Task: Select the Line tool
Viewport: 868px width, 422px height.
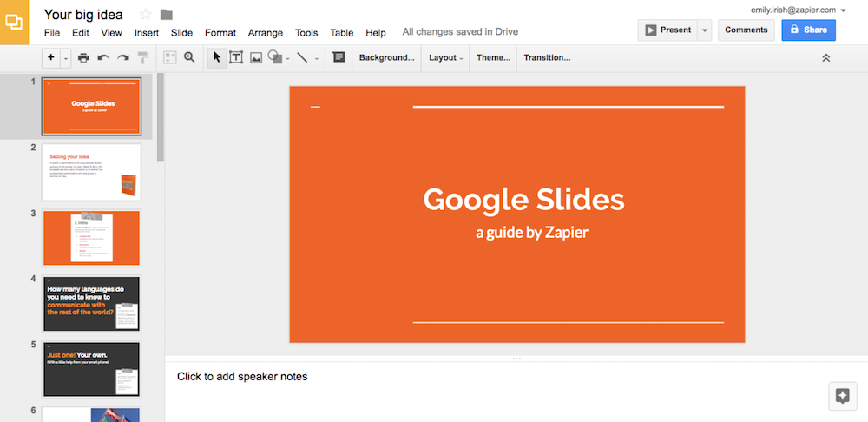Action: [x=302, y=57]
